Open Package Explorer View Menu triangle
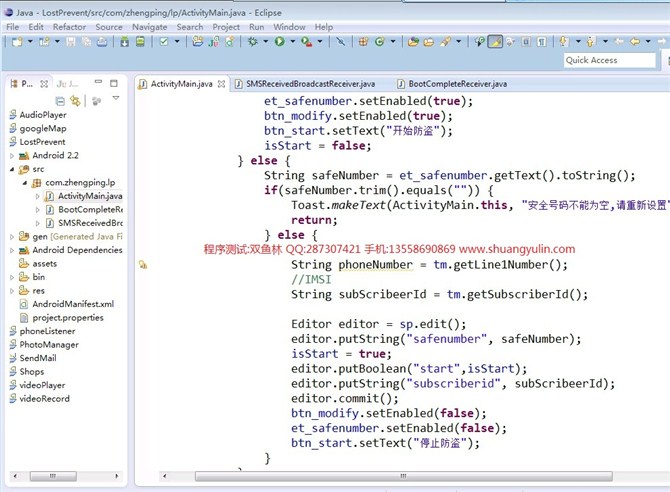670x492 pixels. click(x=115, y=98)
